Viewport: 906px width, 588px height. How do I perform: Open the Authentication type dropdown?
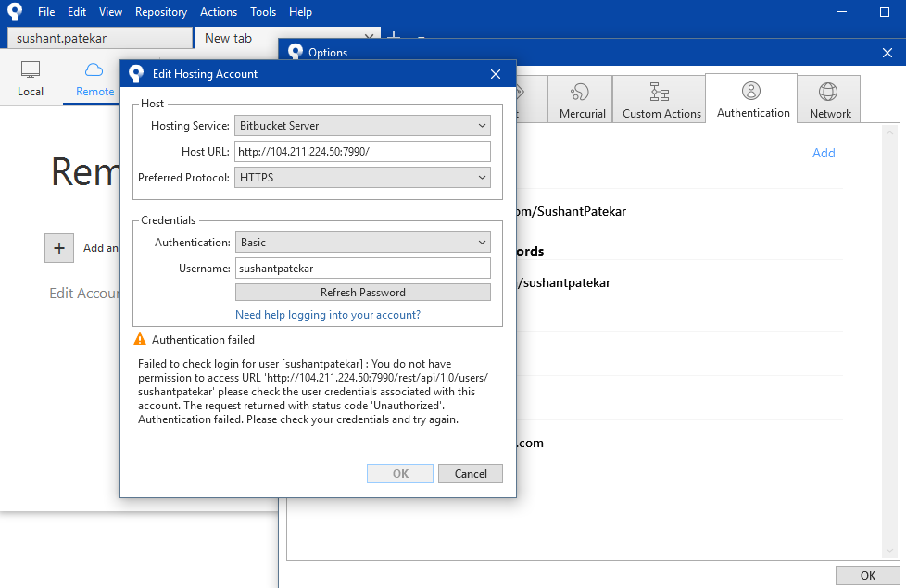point(363,242)
